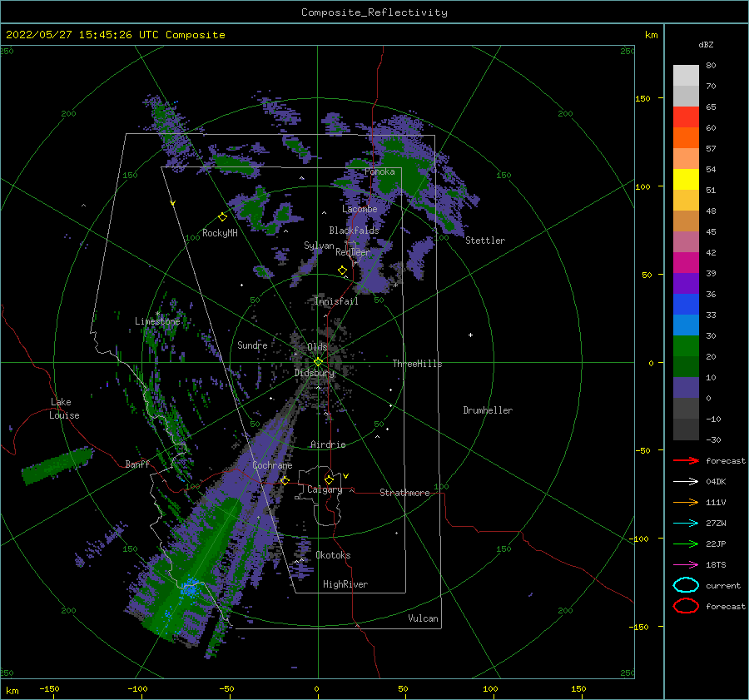Click the 'RedDeer' city label
This screenshot has height=700, width=749.
(x=353, y=252)
